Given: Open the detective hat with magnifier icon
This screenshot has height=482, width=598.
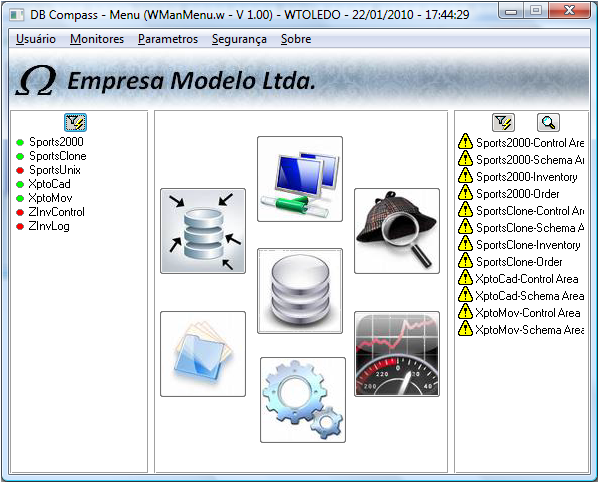Looking at the screenshot, I should [x=397, y=231].
